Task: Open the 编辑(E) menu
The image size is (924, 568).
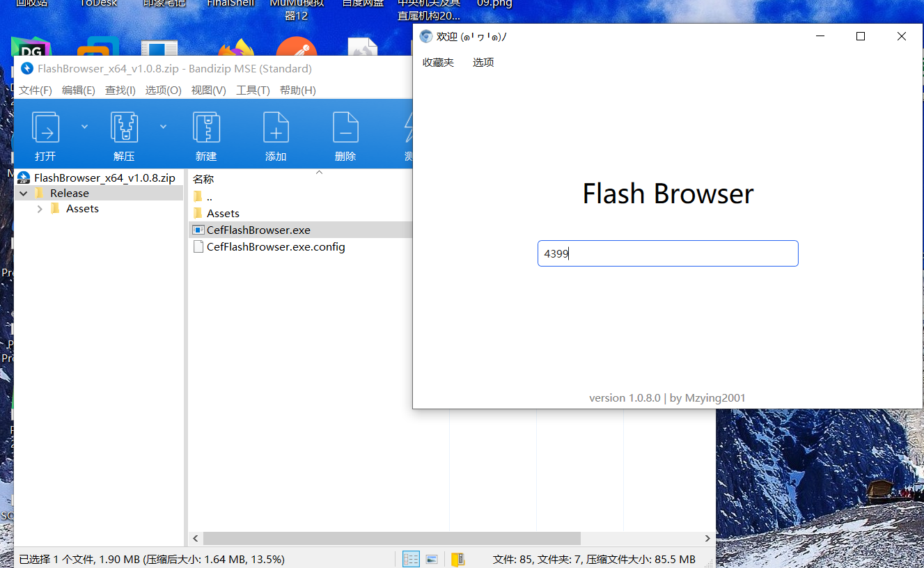Action: [x=79, y=90]
